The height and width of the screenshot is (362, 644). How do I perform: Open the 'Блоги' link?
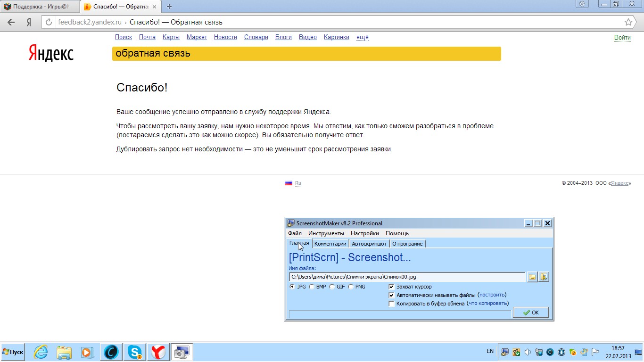[283, 37]
